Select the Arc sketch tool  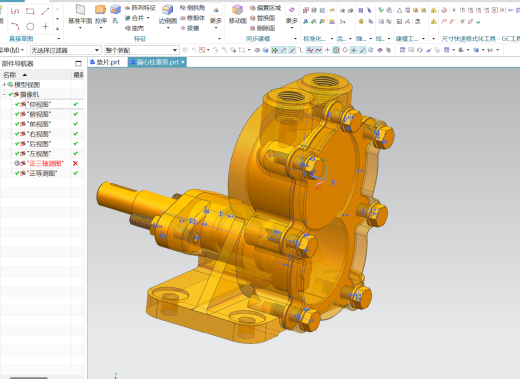15,26
